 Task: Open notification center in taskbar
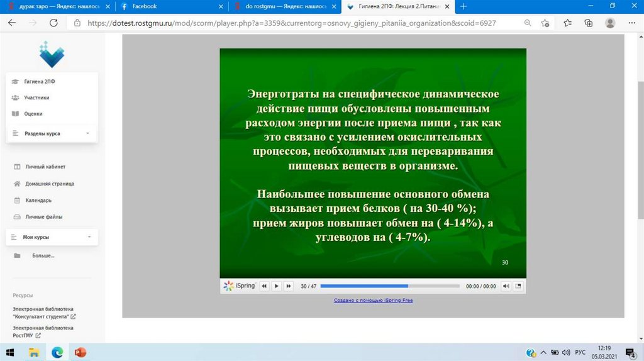(x=630, y=352)
